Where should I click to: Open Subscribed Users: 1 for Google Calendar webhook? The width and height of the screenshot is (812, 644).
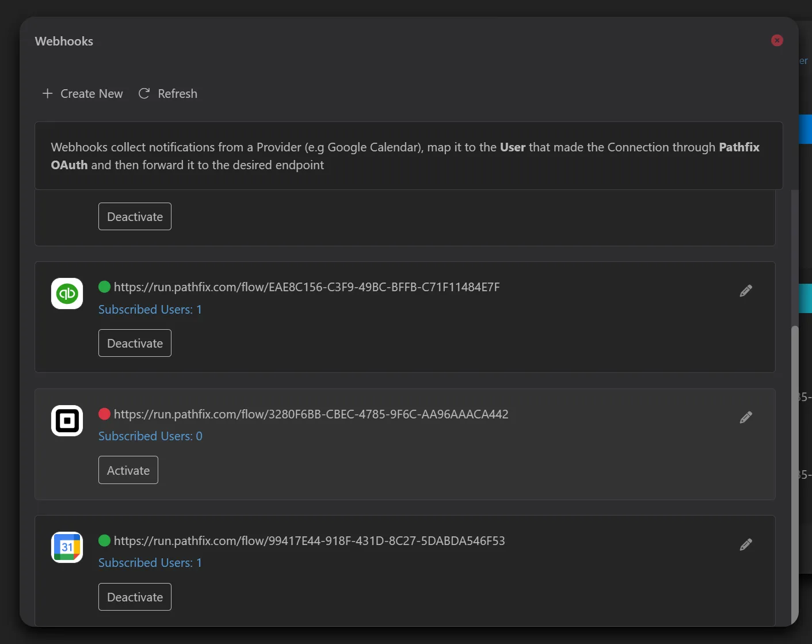tap(150, 563)
